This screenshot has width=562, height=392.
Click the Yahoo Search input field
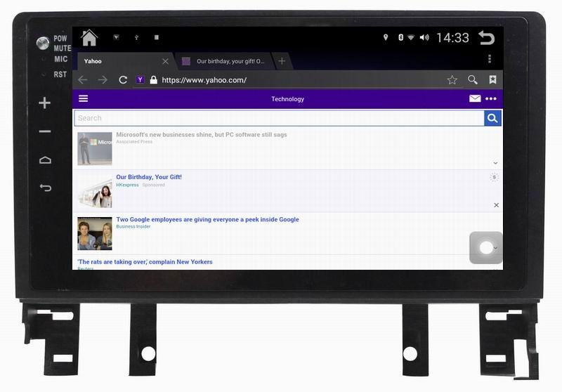point(279,118)
